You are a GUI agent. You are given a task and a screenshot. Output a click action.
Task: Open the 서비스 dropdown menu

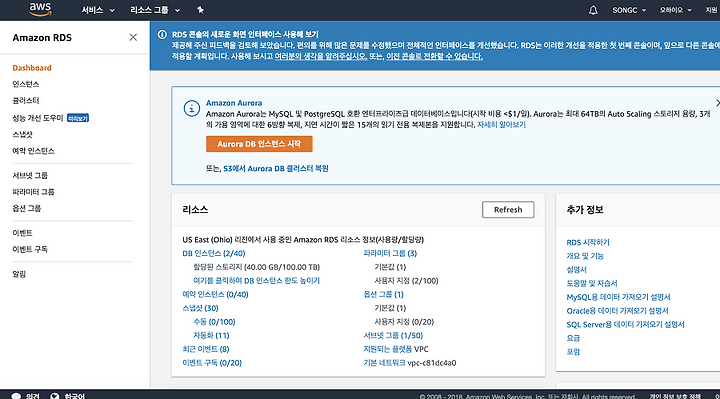pos(98,10)
